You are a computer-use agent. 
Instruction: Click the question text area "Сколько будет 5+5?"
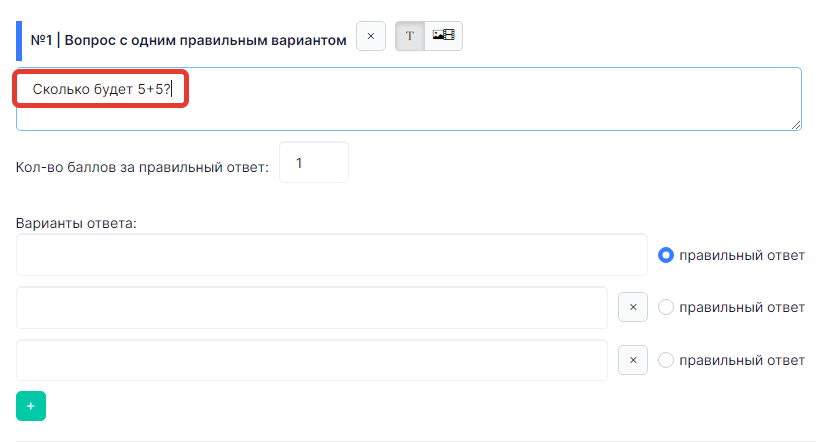[409, 99]
